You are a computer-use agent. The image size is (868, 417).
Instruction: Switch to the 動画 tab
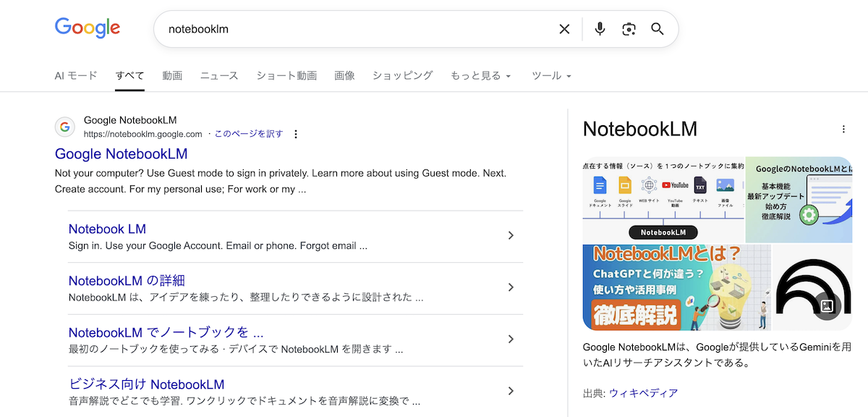click(x=172, y=75)
